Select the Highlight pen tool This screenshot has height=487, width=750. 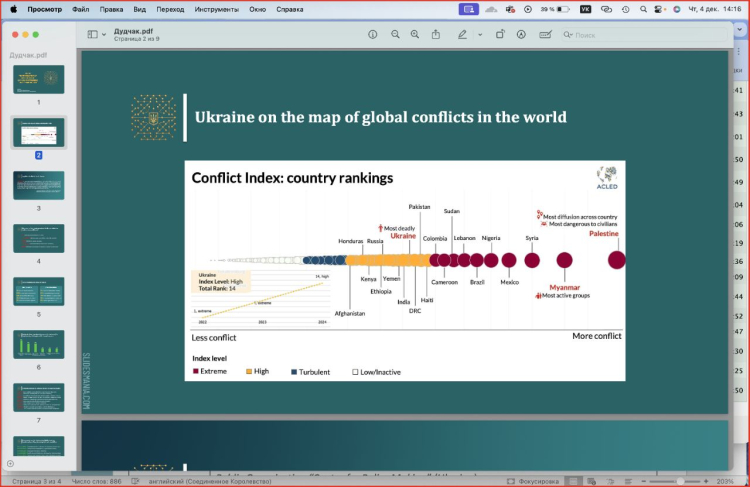point(461,34)
